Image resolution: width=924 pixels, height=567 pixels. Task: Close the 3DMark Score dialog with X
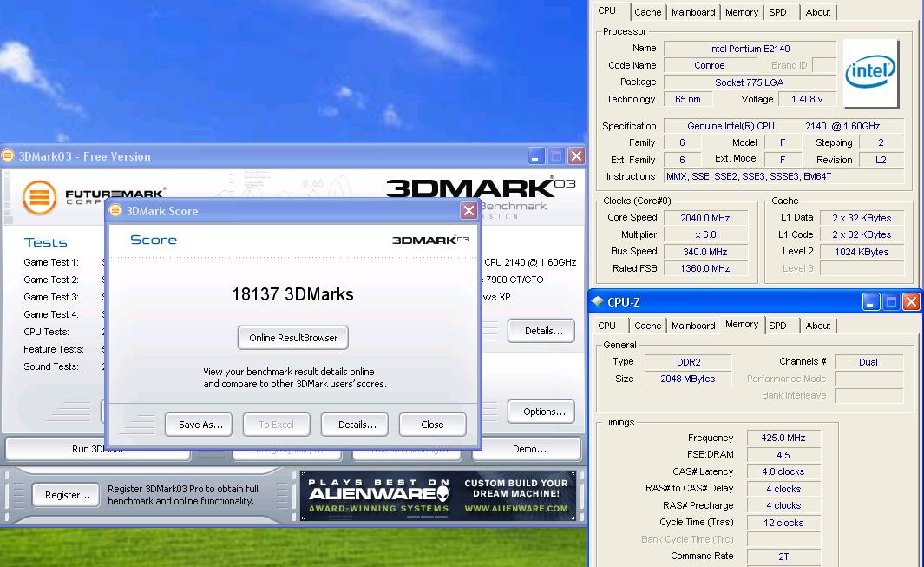tap(469, 211)
